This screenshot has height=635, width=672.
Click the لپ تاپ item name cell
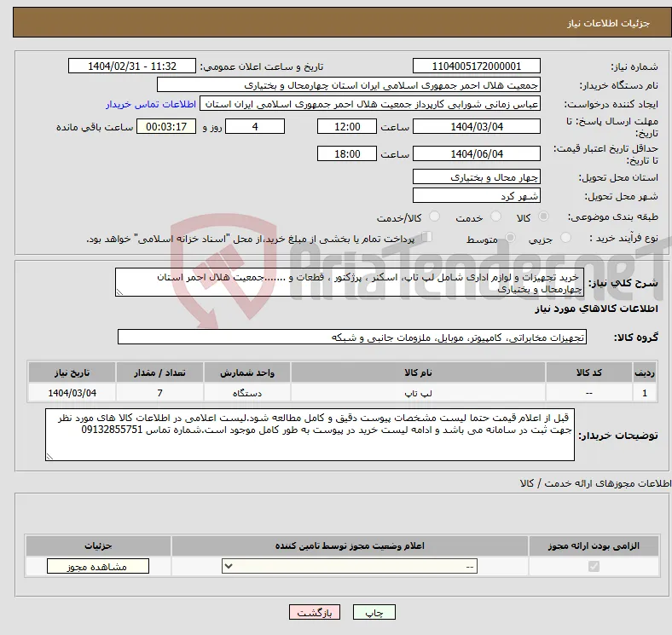pos(418,393)
